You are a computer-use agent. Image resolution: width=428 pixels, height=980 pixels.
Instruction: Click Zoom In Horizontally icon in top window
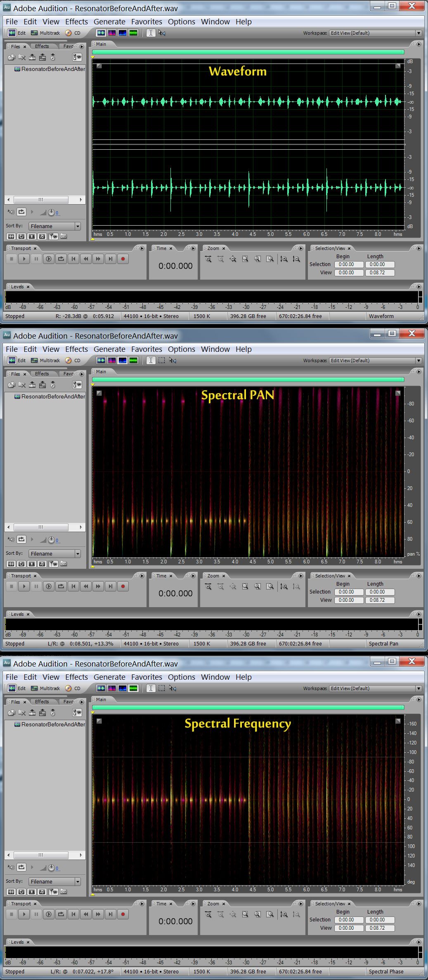208,259
